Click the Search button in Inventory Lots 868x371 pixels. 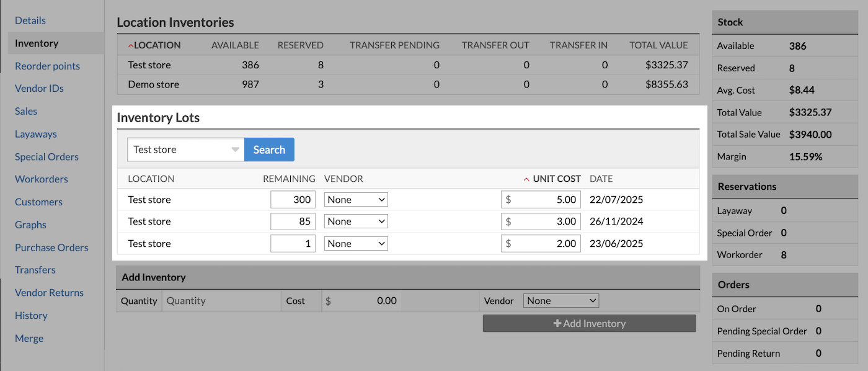tap(269, 150)
